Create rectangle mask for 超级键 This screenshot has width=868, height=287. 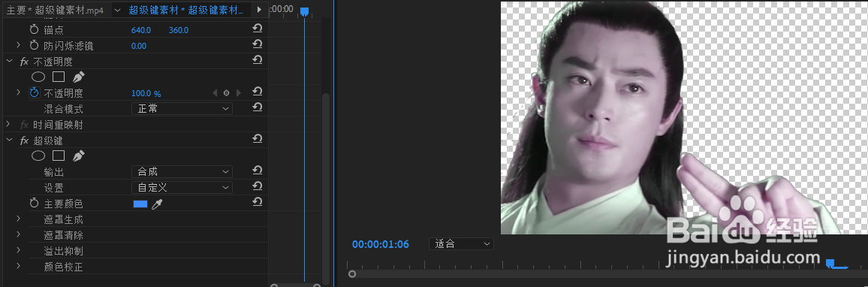click(59, 156)
